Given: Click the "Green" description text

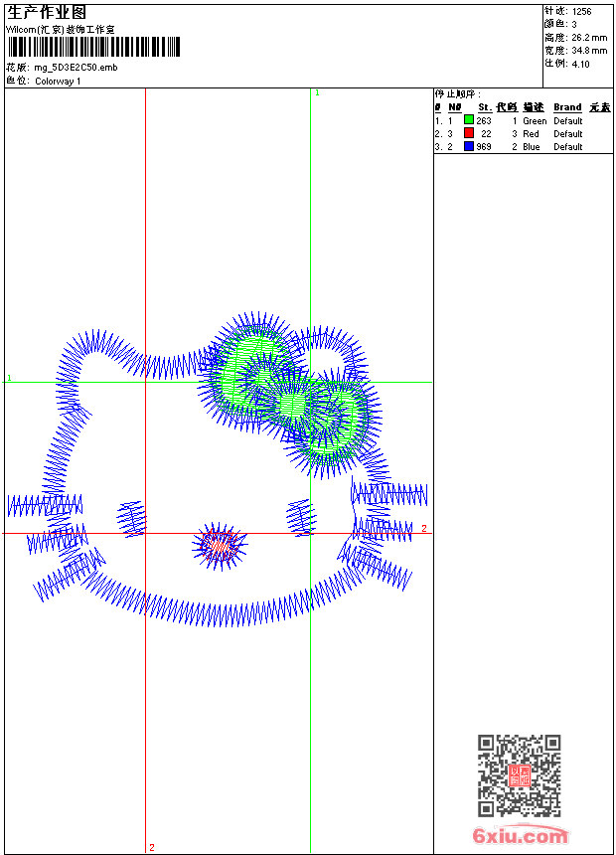Looking at the screenshot, I should coord(535,121).
